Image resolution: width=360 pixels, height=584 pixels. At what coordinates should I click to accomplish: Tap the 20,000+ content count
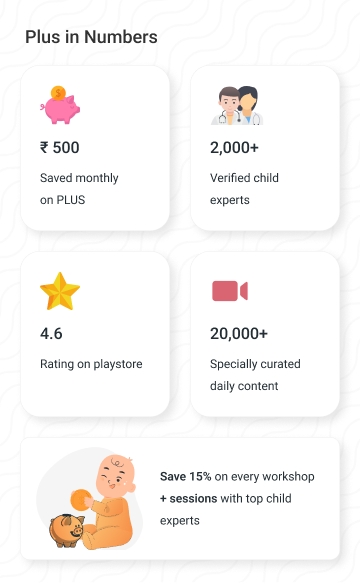(x=239, y=334)
